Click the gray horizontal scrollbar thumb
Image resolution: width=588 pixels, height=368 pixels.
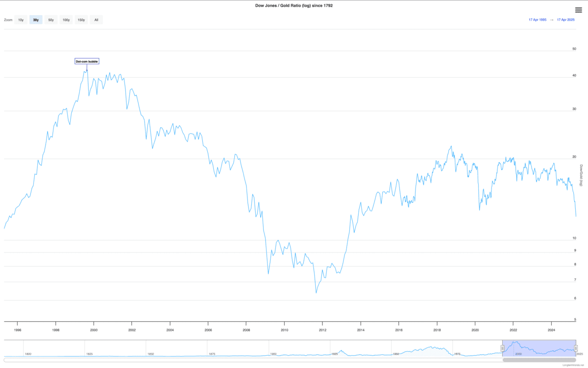(x=539, y=360)
